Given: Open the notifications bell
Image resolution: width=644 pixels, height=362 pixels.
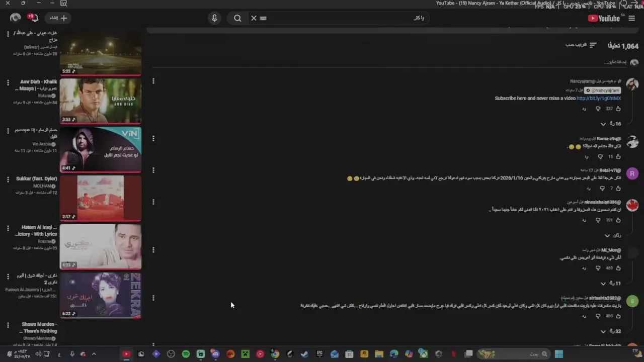Looking at the screenshot, I should [33, 18].
